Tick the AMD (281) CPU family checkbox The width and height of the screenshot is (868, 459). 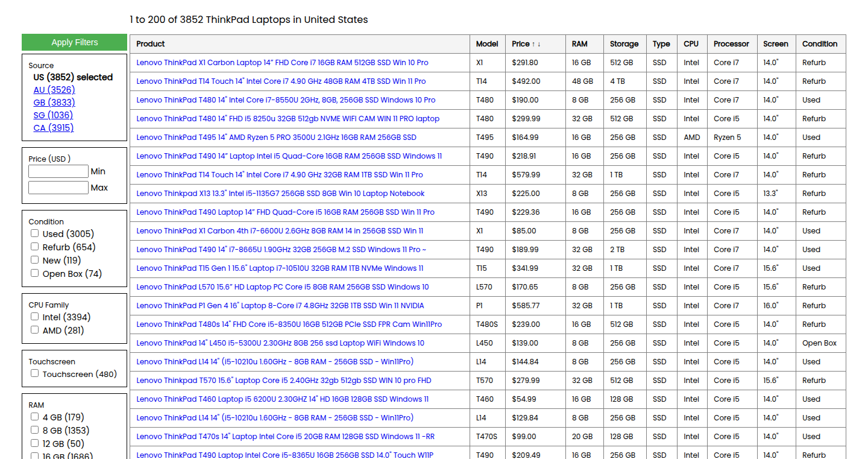coord(35,330)
